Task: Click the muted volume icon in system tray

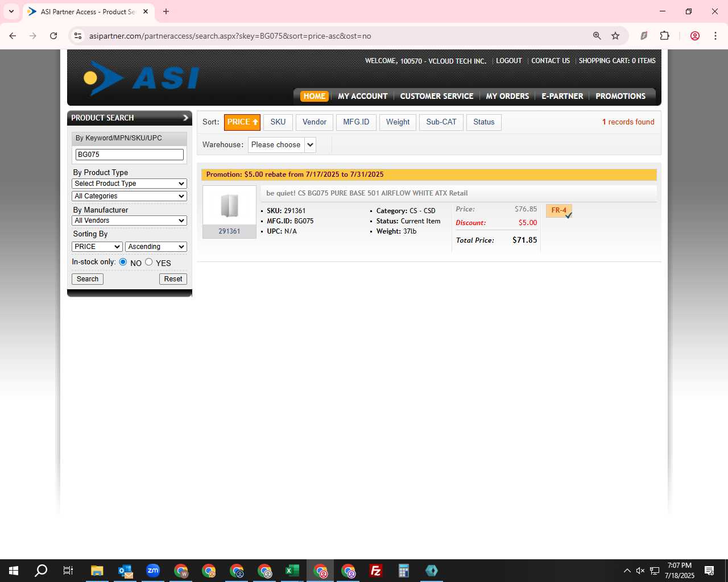Action: (640, 571)
